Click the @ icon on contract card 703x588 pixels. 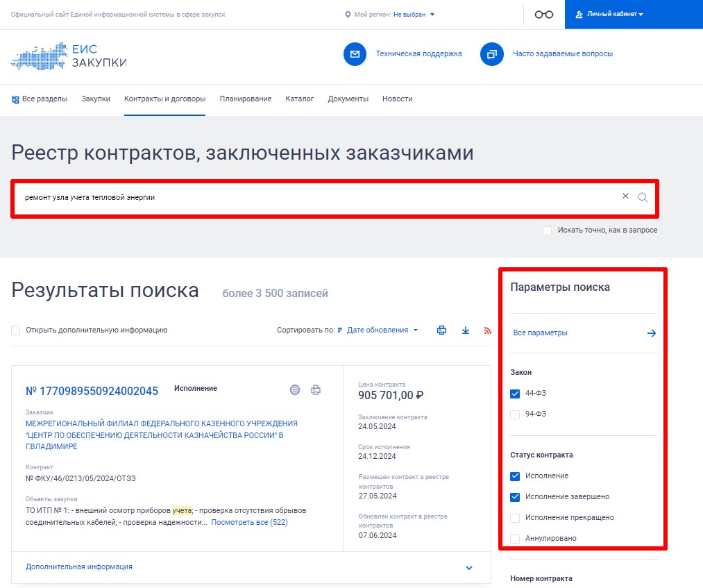pos(294,389)
